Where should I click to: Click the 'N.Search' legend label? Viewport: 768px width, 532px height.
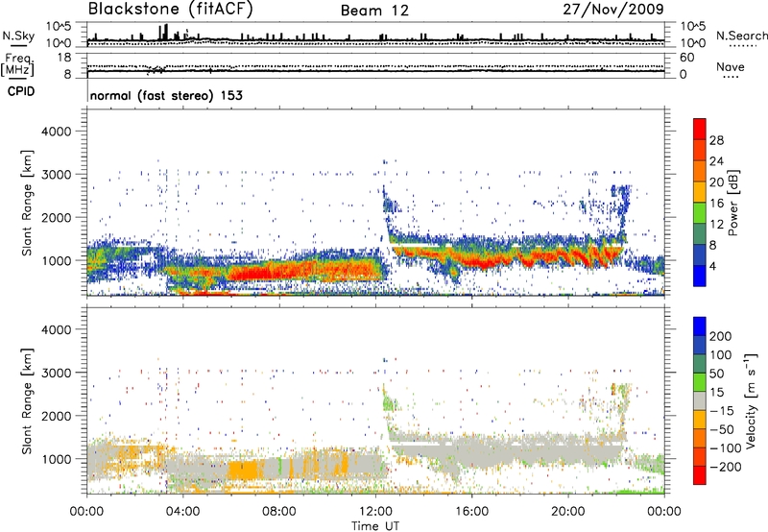[741, 36]
